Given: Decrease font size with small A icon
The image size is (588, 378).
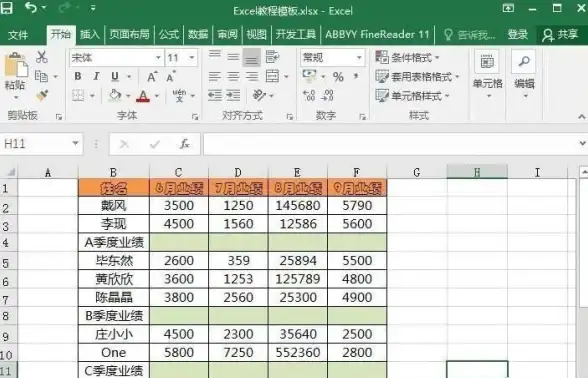Looking at the screenshot, I should click(x=171, y=77).
